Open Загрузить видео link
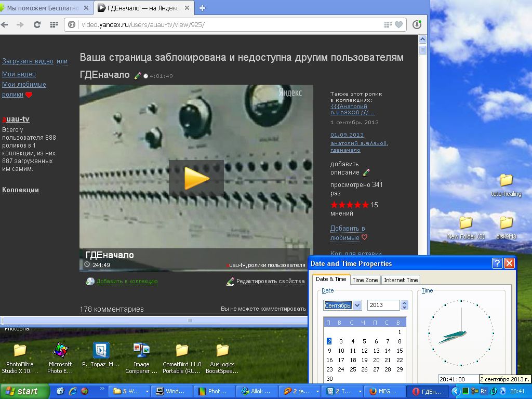Viewport: 532px width, 399px height. click(x=28, y=61)
